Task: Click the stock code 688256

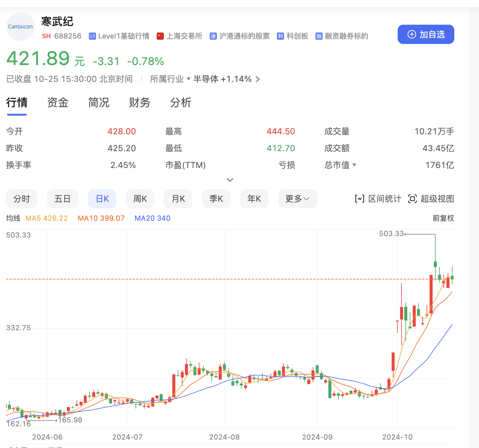Action: [x=68, y=36]
